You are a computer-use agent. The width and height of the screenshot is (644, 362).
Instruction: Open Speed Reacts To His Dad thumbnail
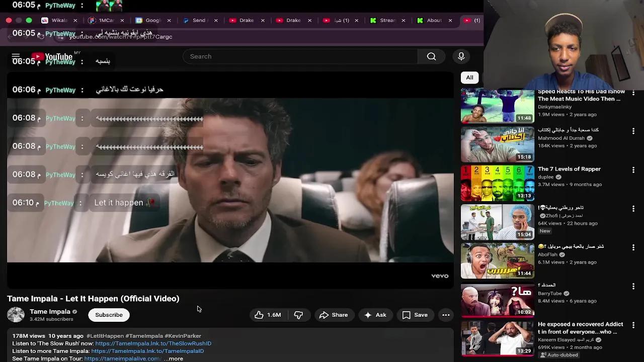coord(498,106)
